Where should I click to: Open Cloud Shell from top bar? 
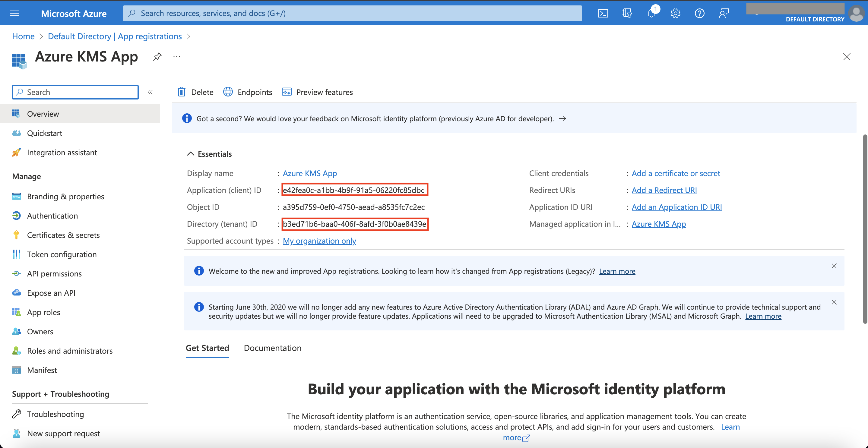click(603, 13)
